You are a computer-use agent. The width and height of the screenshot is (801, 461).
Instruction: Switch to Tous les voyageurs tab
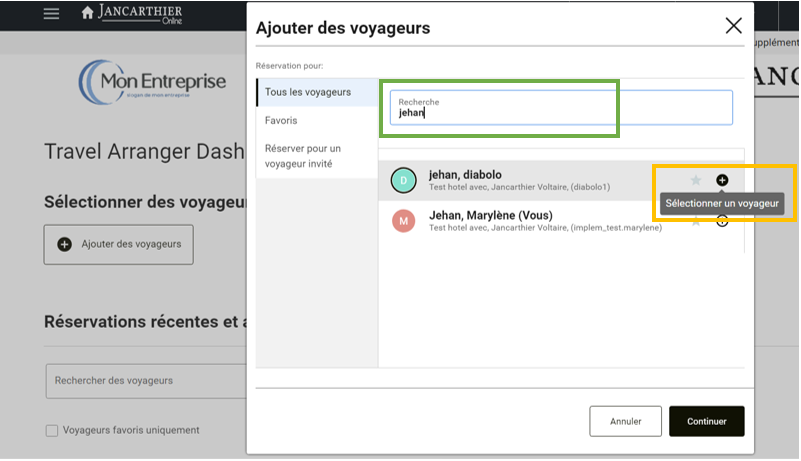point(308,92)
